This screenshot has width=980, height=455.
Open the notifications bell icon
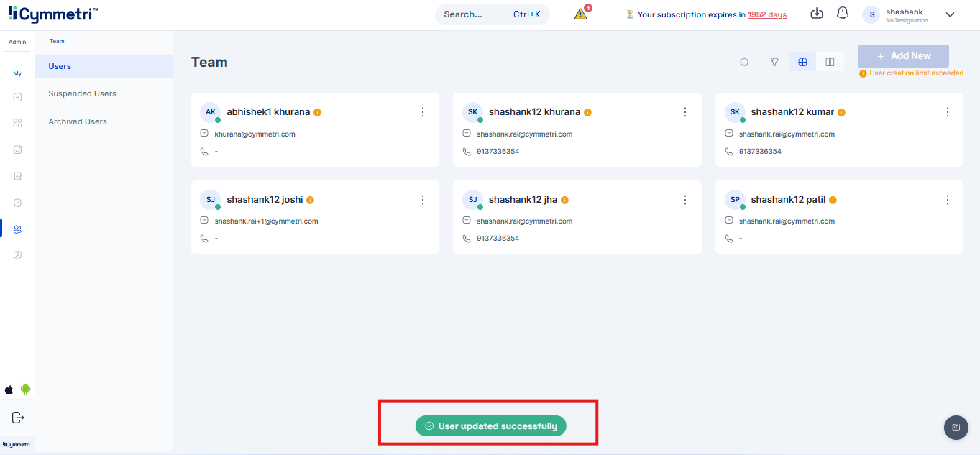click(x=843, y=14)
